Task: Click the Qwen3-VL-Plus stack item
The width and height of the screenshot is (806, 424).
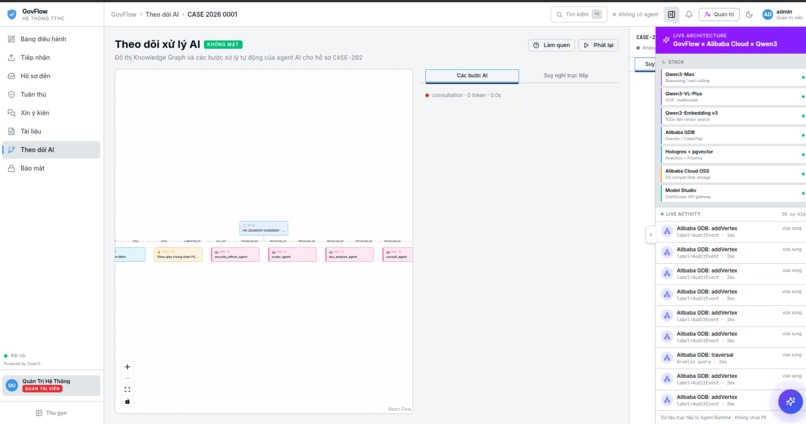Action: (733, 97)
